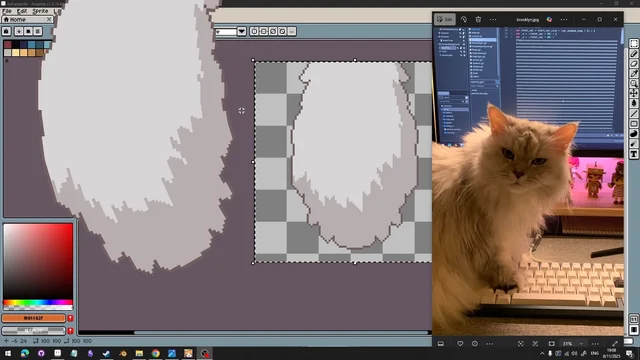Pick the light yellow palette swatch
Screen dimensions: 640x360
pyautogui.click(x=16, y=52)
